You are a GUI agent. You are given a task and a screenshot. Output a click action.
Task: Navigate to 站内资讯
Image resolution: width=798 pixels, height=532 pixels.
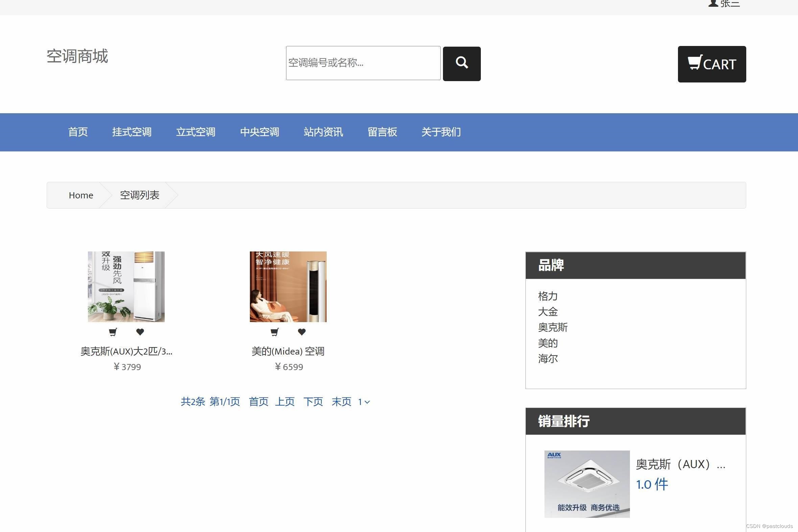pyautogui.click(x=323, y=132)
